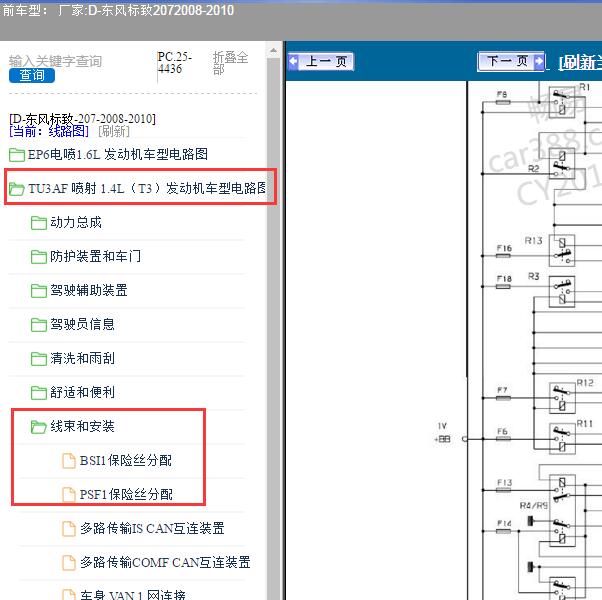The height and width of the screenshot is (600, 602).
Task: Click fuse F16 label in the diagram
Action: [504, 248]
